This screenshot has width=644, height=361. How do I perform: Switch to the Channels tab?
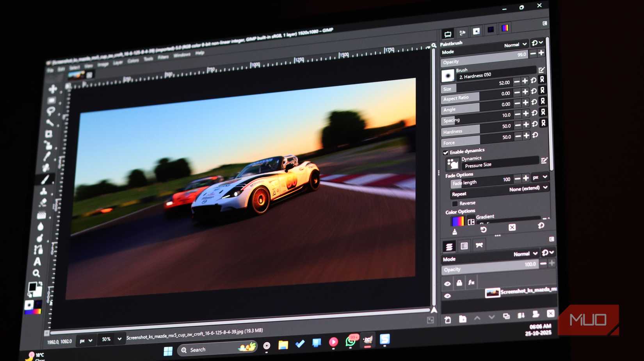(x=464, y=246)
